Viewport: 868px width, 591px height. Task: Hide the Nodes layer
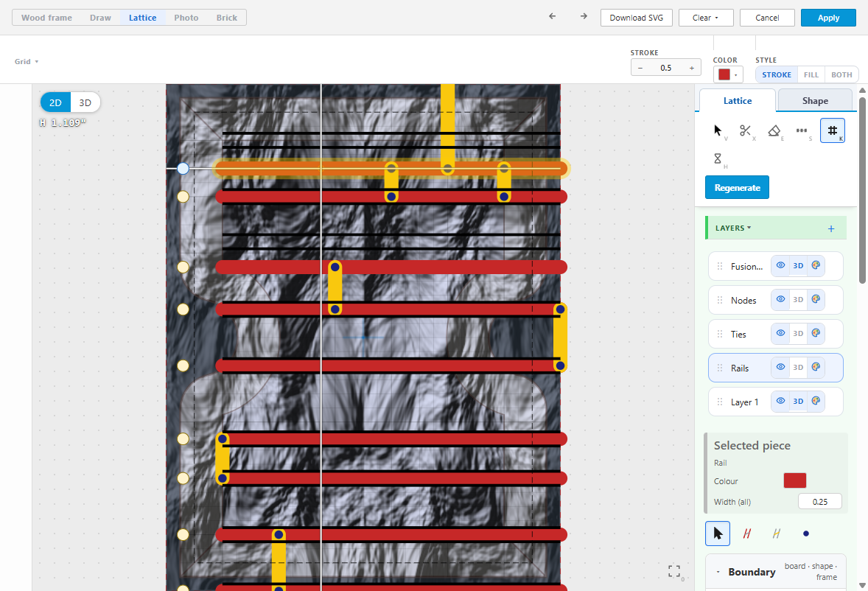[x=780, y=299]
